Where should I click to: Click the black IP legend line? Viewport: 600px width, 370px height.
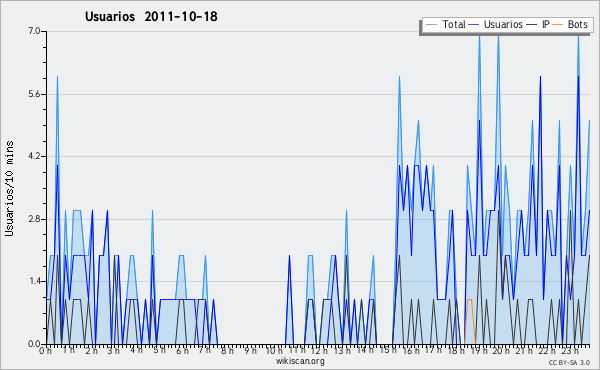(x=531, y=25)
